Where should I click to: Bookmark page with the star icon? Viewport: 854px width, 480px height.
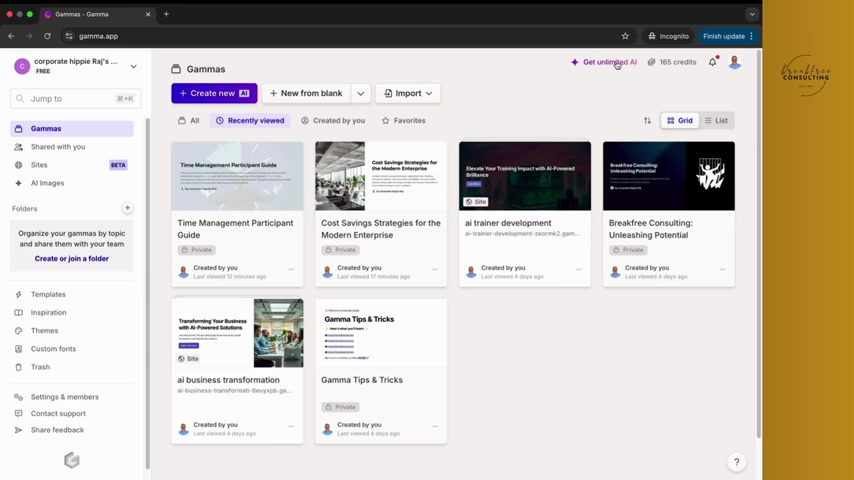click(x=625, y=36)
